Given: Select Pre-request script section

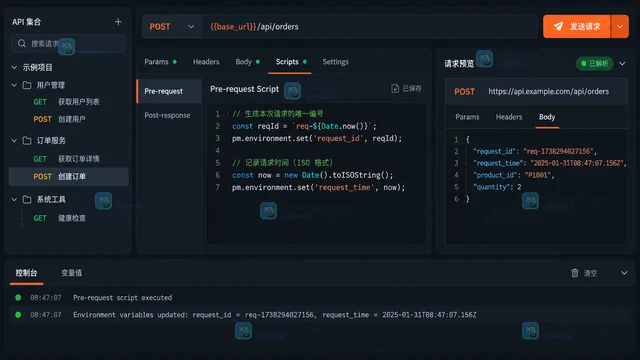Looking at the screenshot, I should [169, 91].
